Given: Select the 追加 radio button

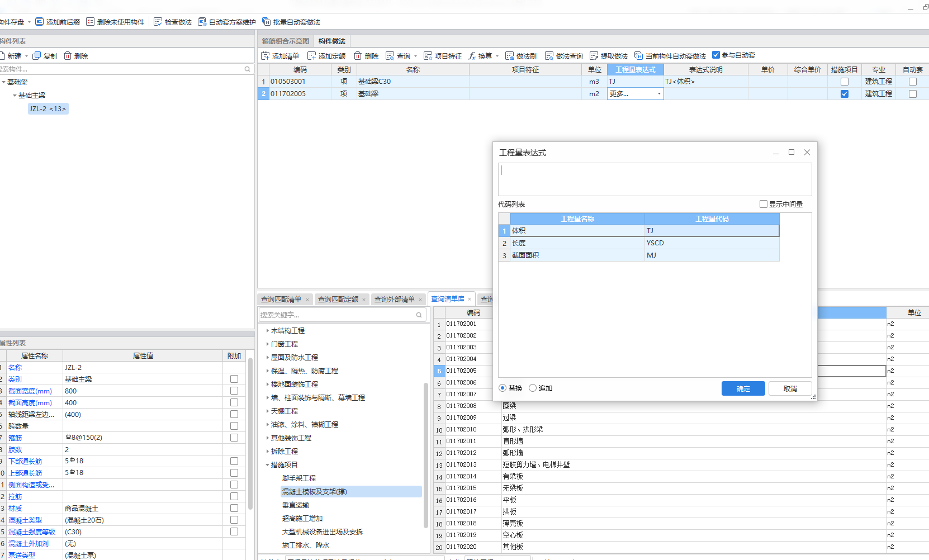Looking at the screenshot, I should click(x=533, y=388).
